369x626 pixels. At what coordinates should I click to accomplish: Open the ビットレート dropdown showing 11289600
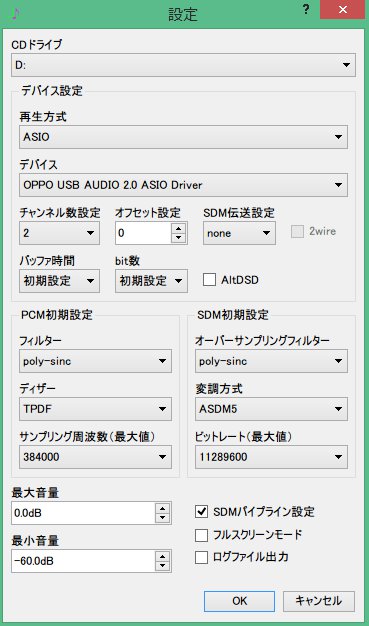point(272,457)
